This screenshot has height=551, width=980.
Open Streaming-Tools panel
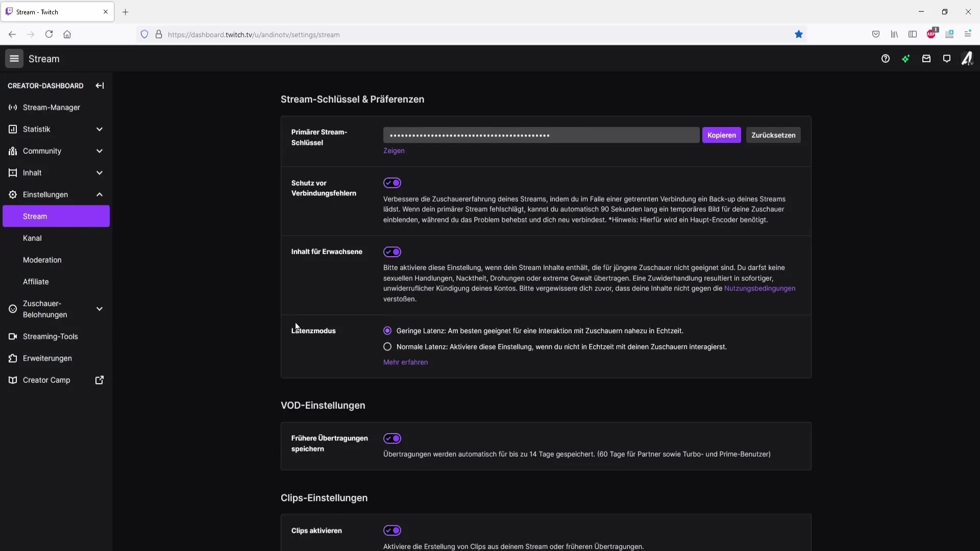pos(51,336)
